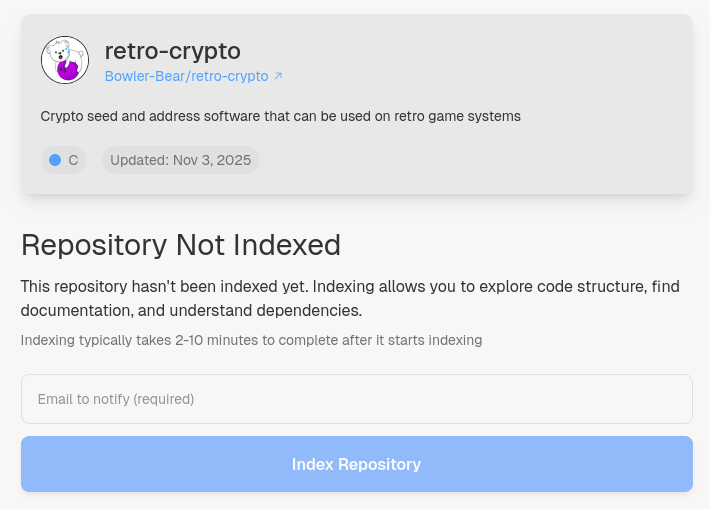Click the indexing time estimate note
710x509 pixels.
pyautogui.click(x=251, y=340)
